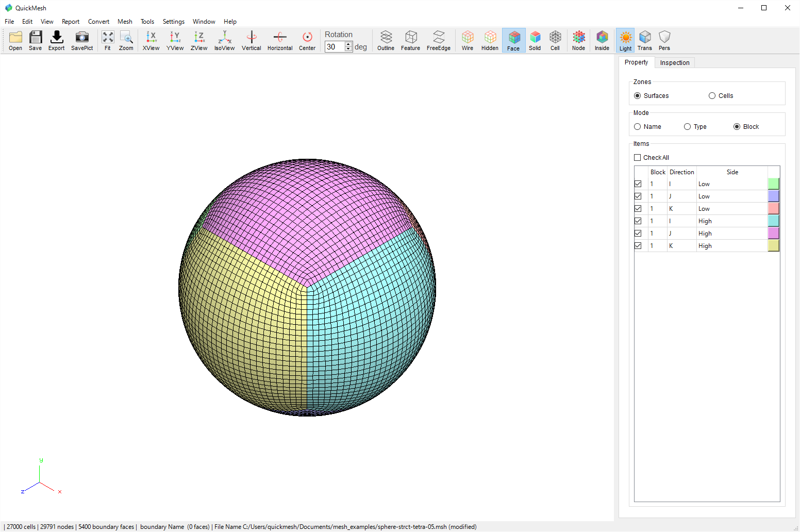Uncheck the I Low block row
Screen dimensions: 800x532
coord(638,184)
